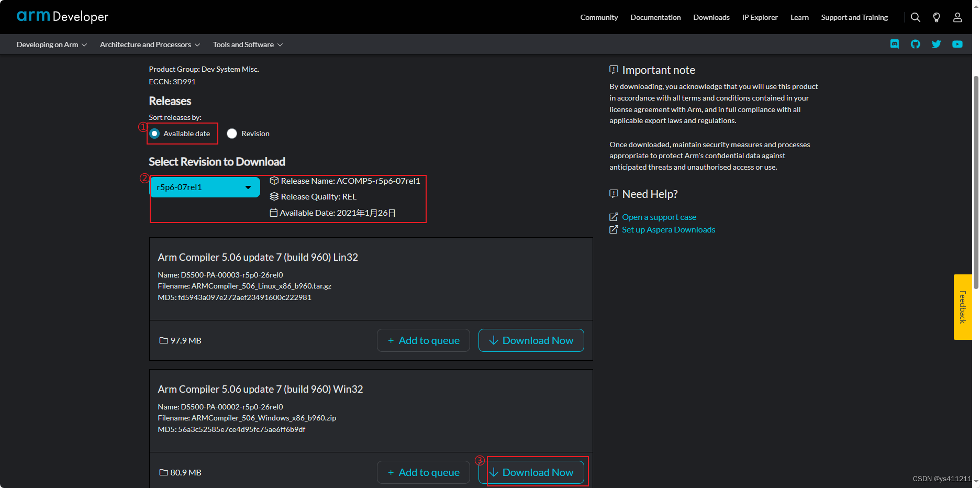Open the IP Explorer menu item
Screen dimensions: 980x488
760,17
